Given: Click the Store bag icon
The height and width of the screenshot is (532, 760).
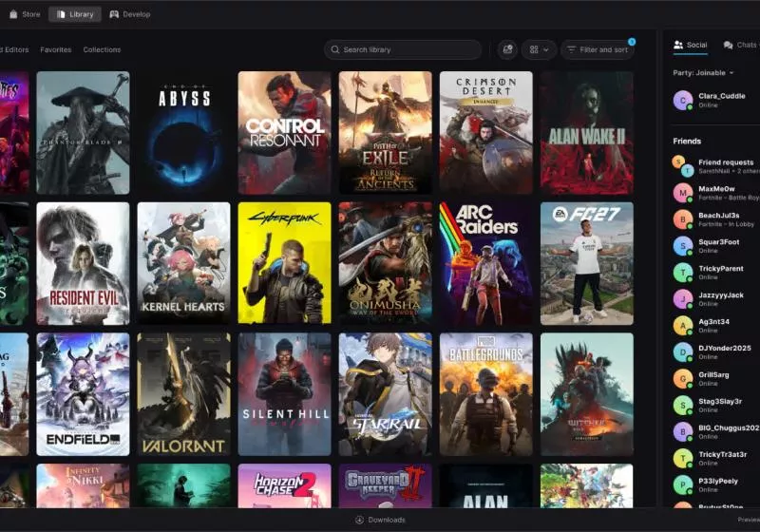Looking at the screenshot, I should [x=13, y=14].
